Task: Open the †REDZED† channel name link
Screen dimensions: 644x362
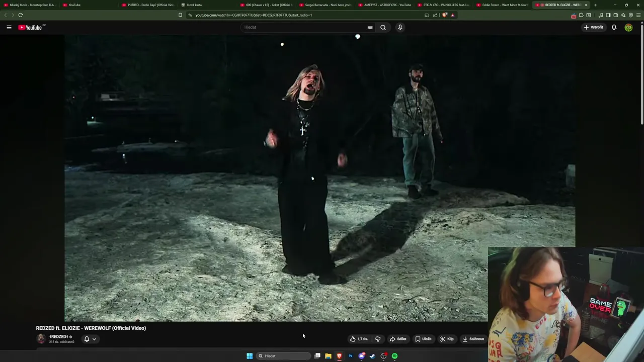Action: (x=58, y=336)
